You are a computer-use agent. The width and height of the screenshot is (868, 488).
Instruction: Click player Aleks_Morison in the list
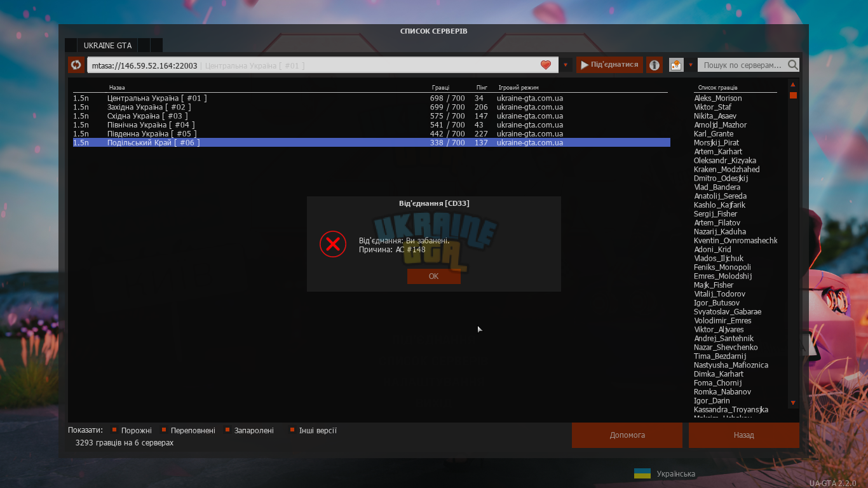click(x=718, y=98)
